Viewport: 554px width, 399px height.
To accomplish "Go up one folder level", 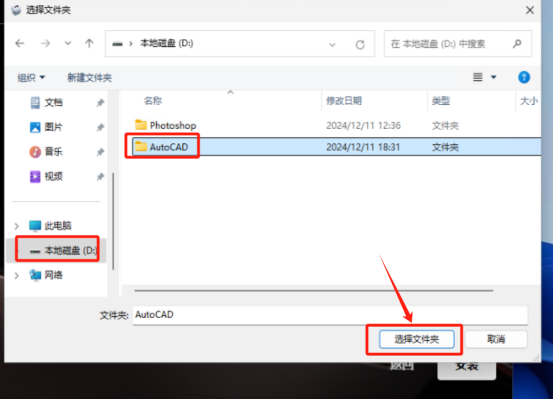I will coord(89,43).
